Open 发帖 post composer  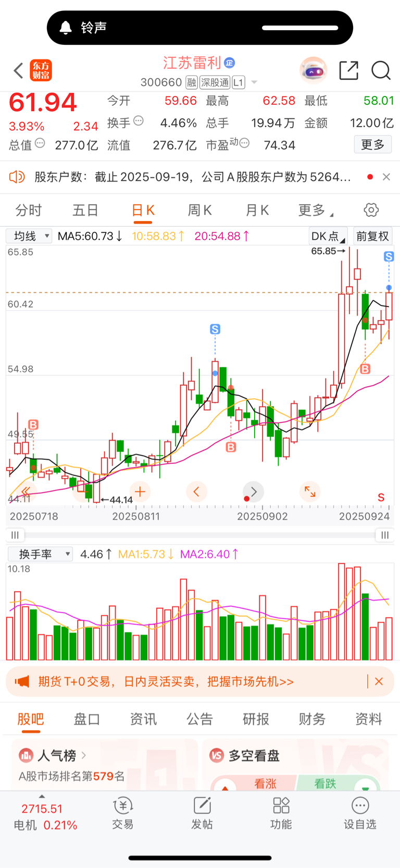pos(202,813)
